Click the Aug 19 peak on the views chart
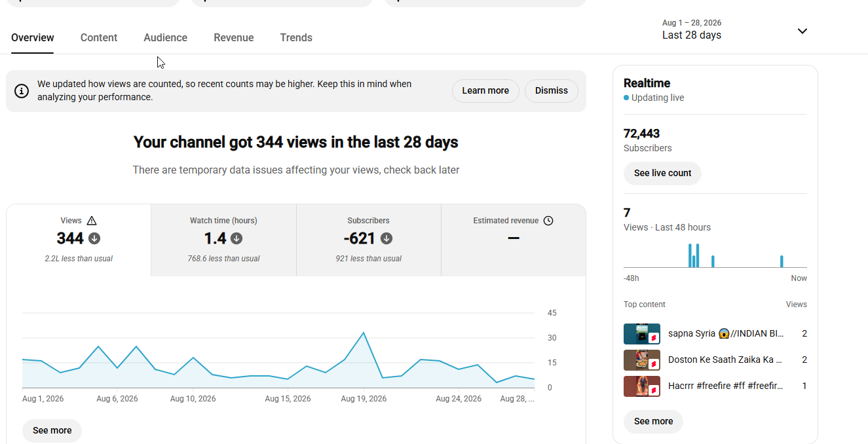The height and width of the screenshot is (444, 868). (364, 333)
